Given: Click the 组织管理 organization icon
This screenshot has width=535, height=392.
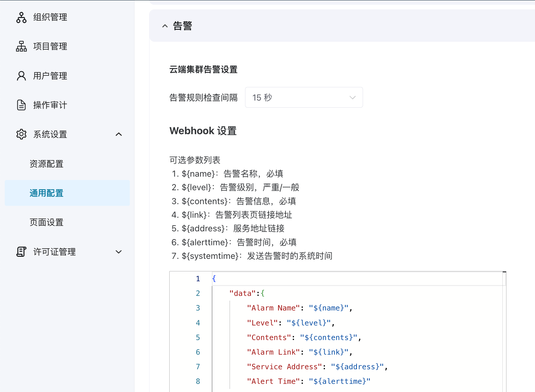Looking at the screenshot, I should (x=21, y=17).
